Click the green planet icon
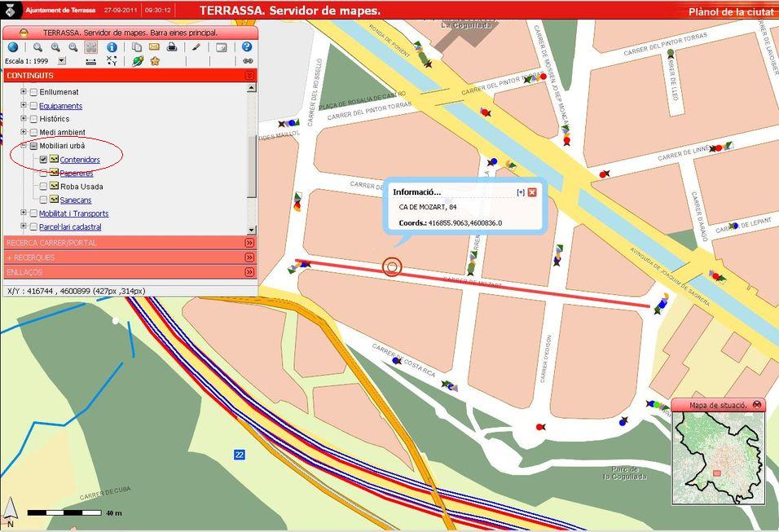The image size is (779, 532). click(138, 61)
